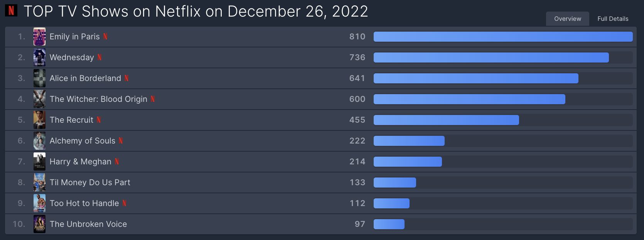Click the 810 points bar for Emily in Paris
This screenshot has height=240, width=644.
(x=503, y=37)
